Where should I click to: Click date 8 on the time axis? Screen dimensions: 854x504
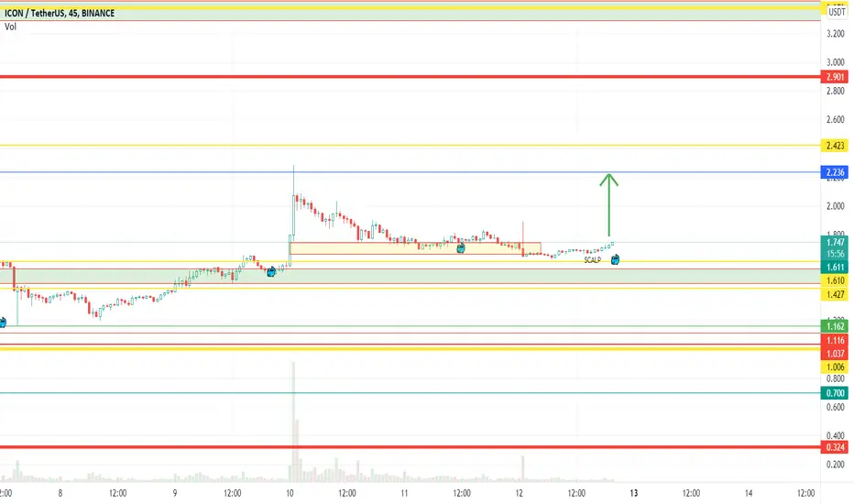pyautogui.click(x=60, y=493)
